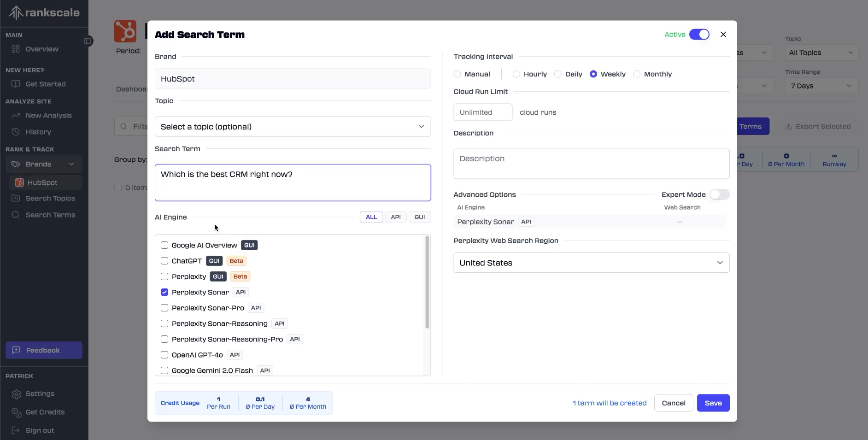The width and height of the screenshot is (868, 440).
Task: Click the Sign out icon
Action: coord(16,430)
